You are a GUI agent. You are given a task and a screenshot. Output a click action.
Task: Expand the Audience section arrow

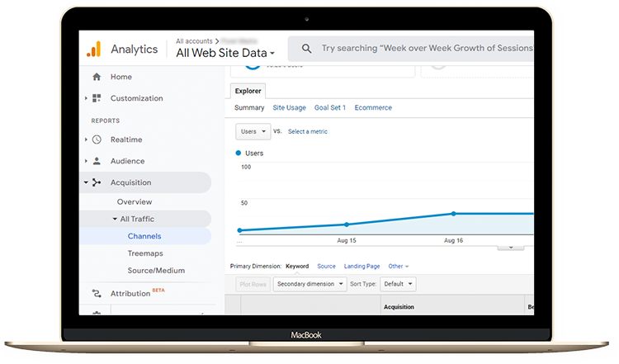point(86,161)
